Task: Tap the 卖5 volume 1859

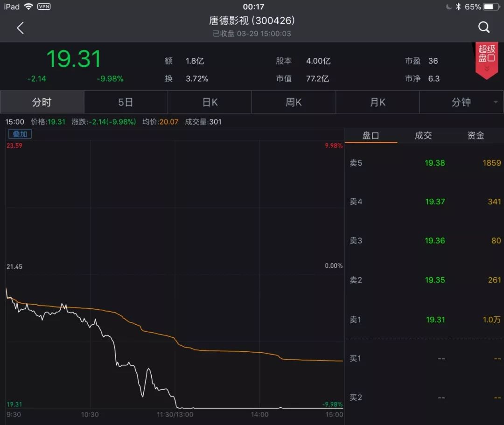Action: coord(492,163)
